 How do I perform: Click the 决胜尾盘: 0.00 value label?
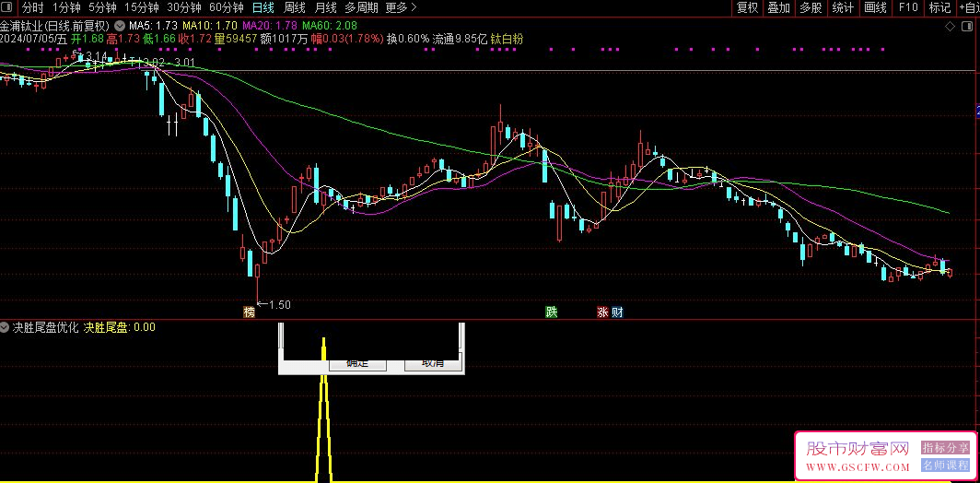[x=120, y=327]
